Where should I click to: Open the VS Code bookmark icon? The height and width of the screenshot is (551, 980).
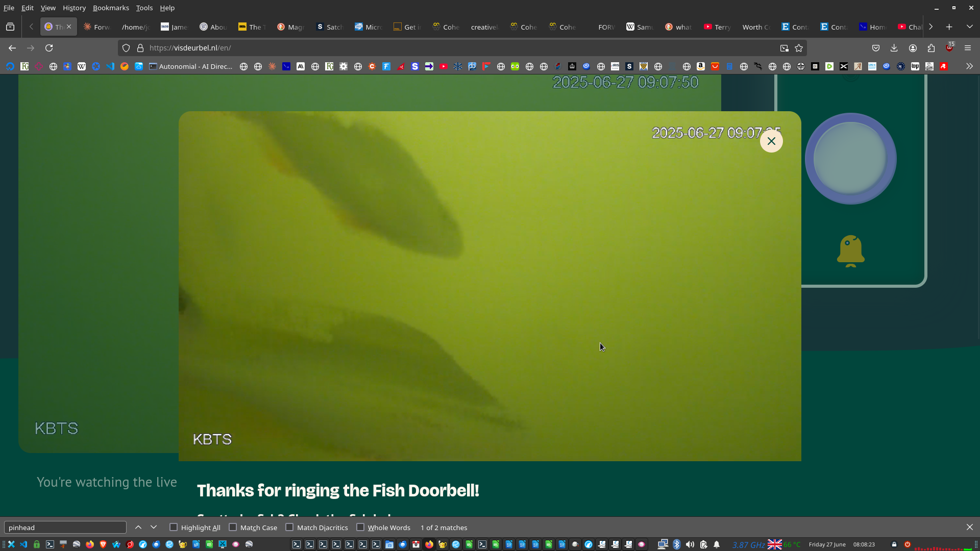coord(110,66)
